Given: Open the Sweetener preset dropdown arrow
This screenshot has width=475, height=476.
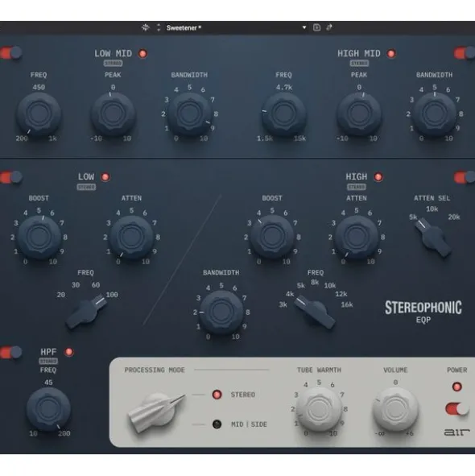Looking at the screenshot, I should click(x=304, y=27).
